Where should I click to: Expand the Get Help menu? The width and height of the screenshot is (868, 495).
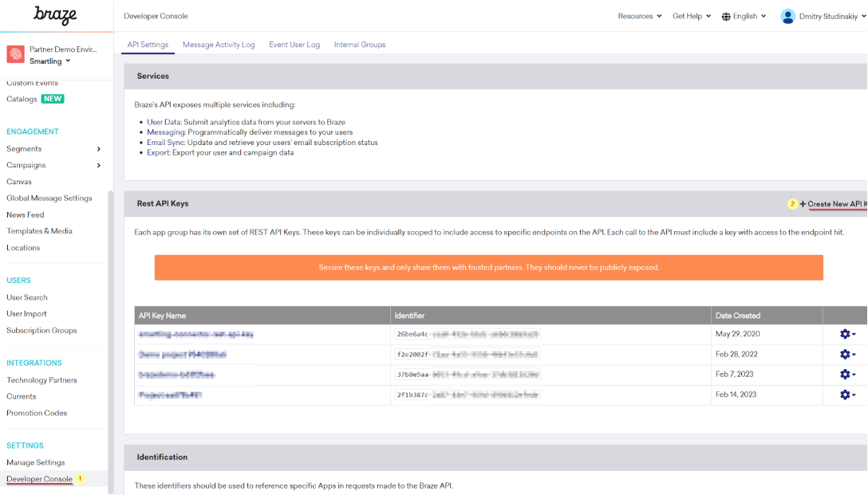tap(692, 16)
